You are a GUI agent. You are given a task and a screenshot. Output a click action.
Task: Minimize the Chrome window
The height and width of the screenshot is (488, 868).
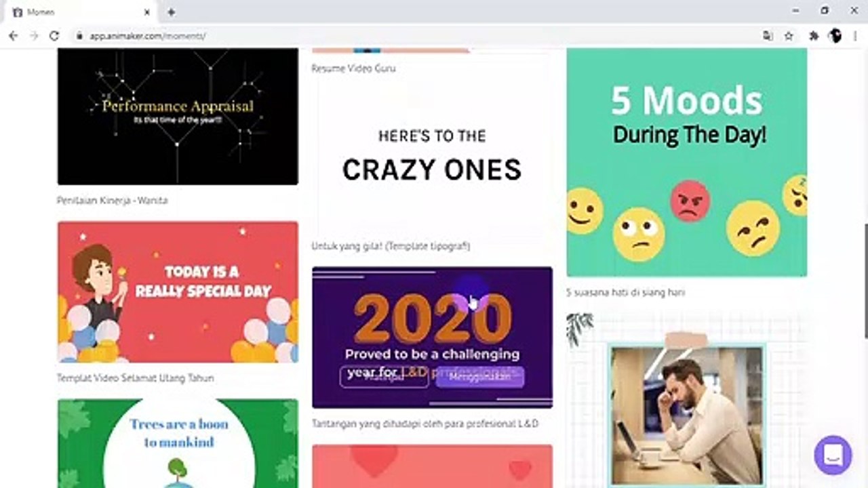click(x=795, y=11)
